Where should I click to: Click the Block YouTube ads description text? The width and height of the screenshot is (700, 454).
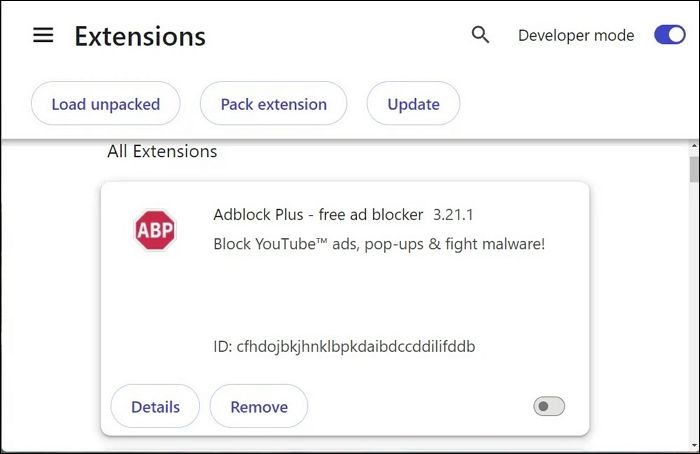pyautogui.click(x=379, y=244)
